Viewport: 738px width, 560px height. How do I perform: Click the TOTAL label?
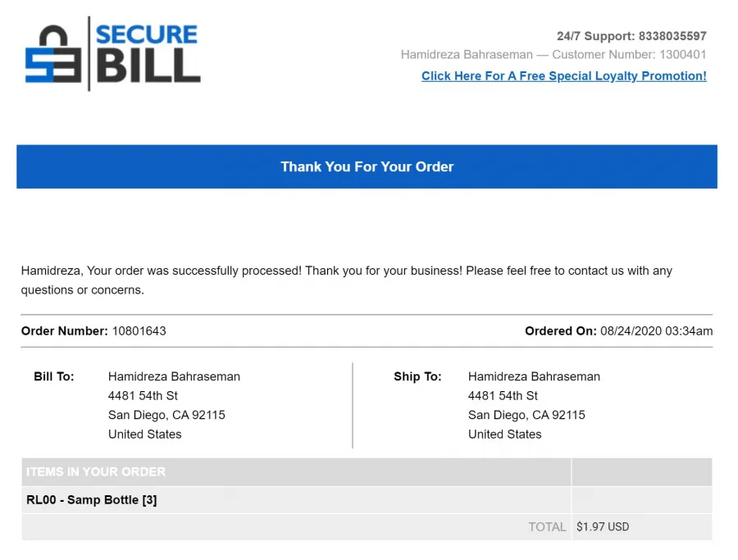pyautogui.click(x=547, y=527)
